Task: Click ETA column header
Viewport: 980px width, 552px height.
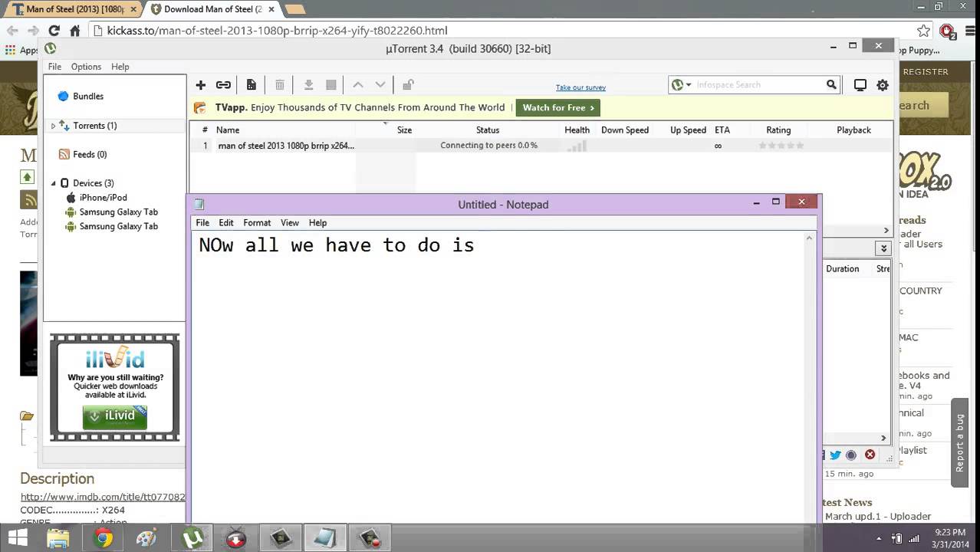Action: point(722,130)
